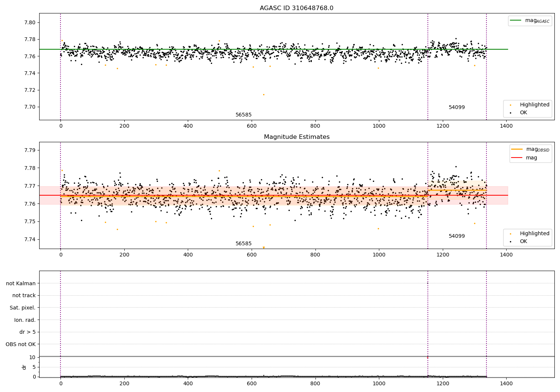The height and width of the screenshot is (392, 560).
Task: Click the 1400 x-tick in bottom panel
Action: click(506, 383)
